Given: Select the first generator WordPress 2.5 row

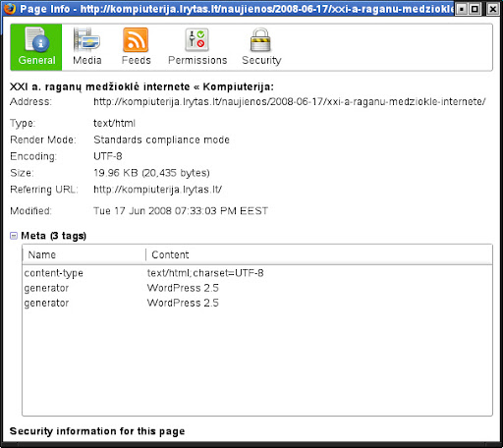Looking at the screenshot, I should coord(257,288).
